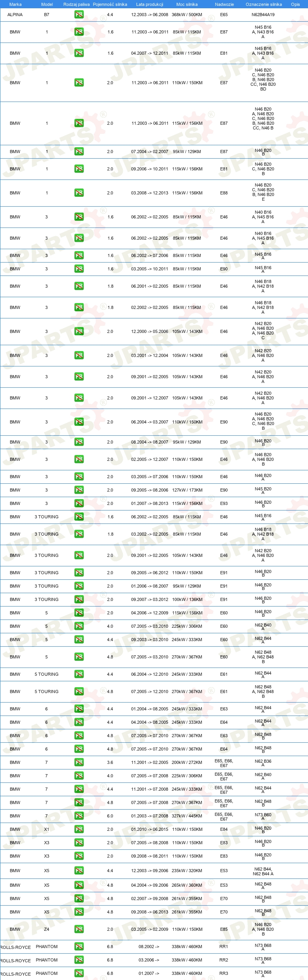Click the fuel icon in the BMW X1 row

[79, 829]
